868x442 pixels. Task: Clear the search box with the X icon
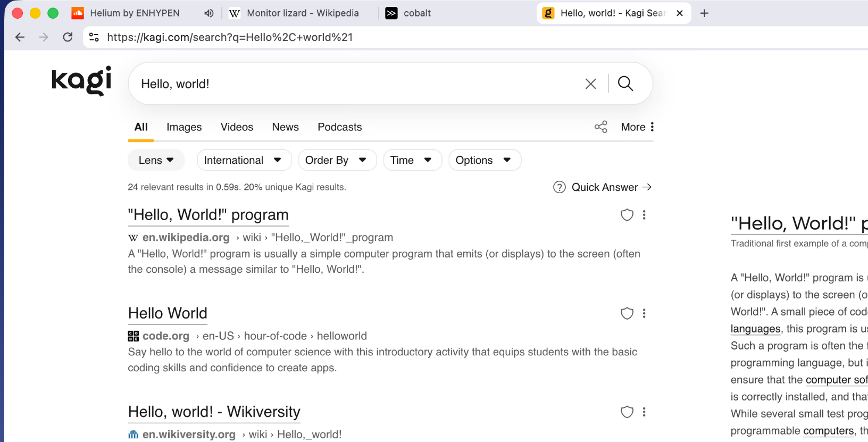590,84
